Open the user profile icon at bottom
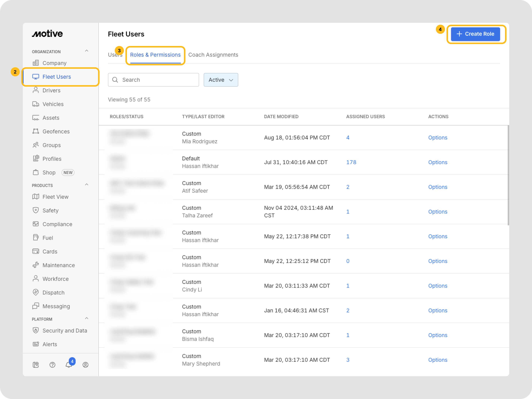This screenshot has width=532, height=399. point(85,365)
